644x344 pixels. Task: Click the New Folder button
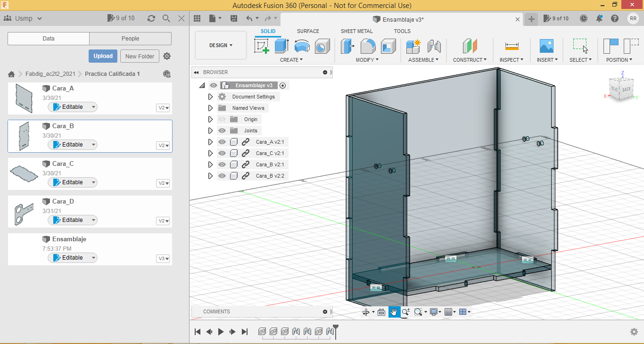(x=140, y=56)
